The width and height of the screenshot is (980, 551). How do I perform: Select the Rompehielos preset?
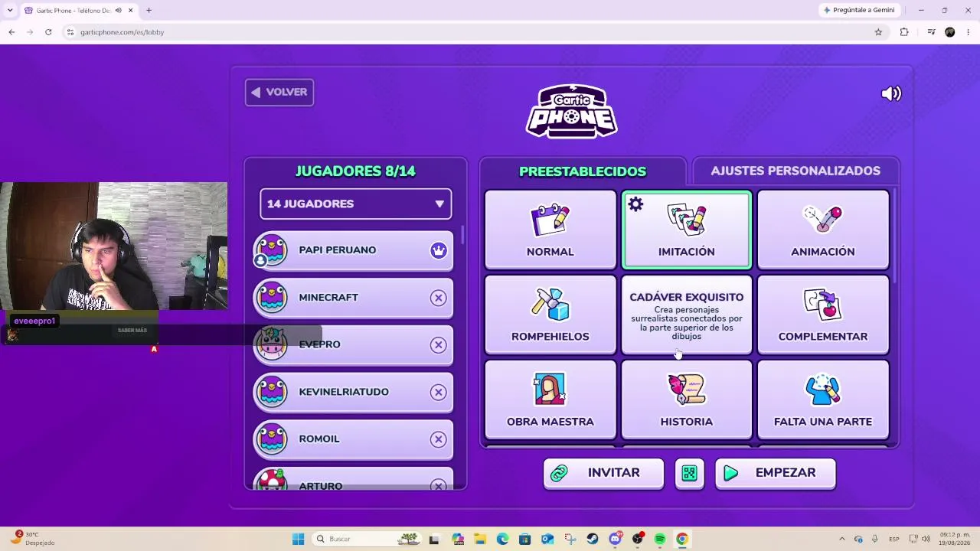click(550, 315)
